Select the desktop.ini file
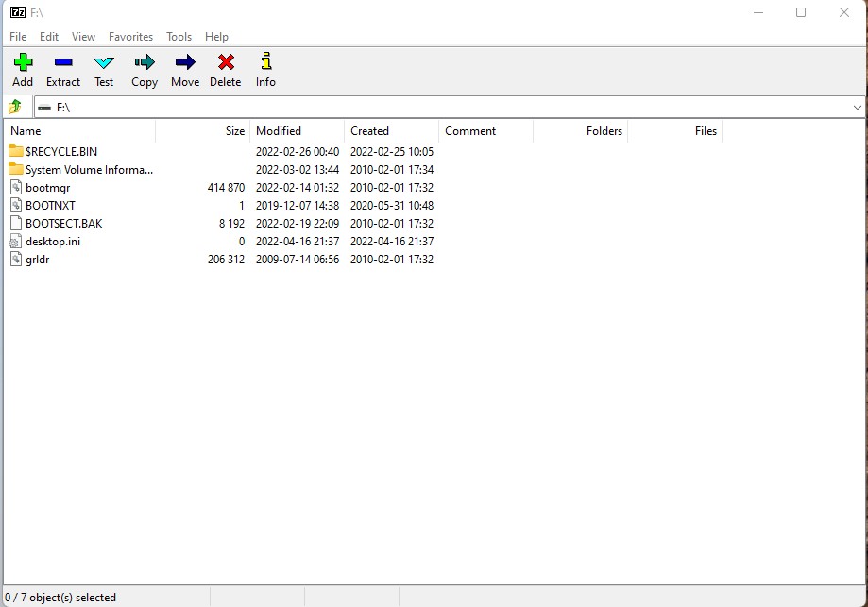This screenshot has height=607, width=868. point(52,241)
